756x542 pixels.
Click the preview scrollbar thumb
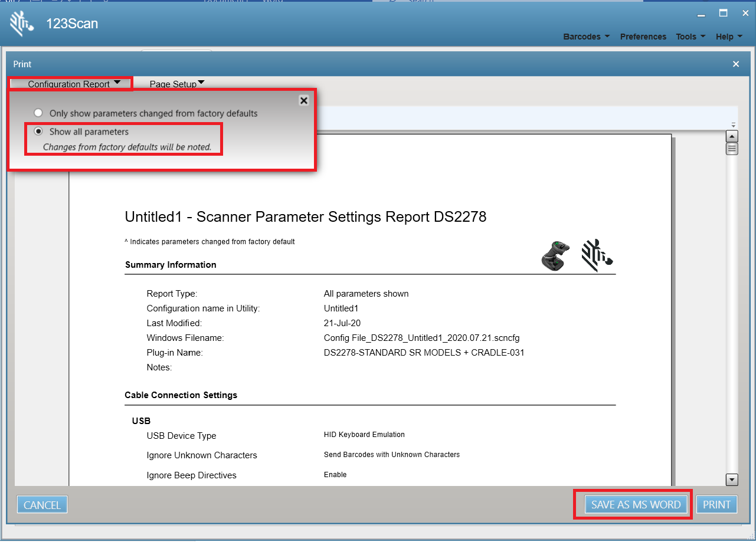tap(732, 149)
